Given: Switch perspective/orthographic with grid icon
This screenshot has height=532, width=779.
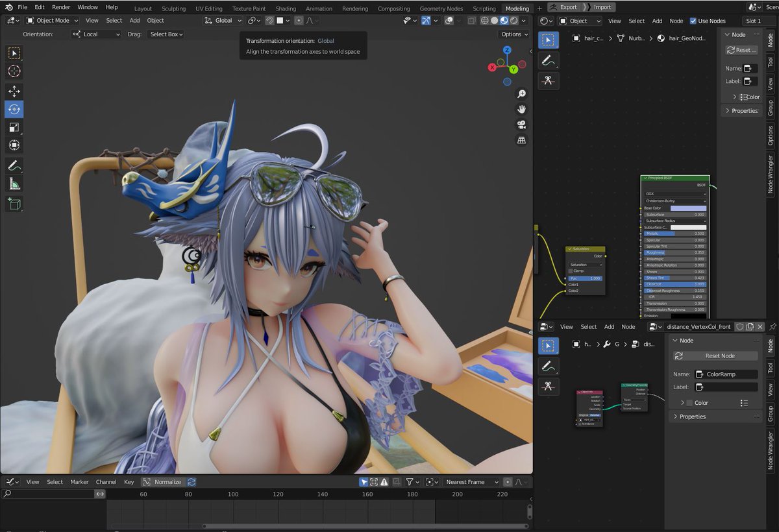Looking at the screenshot, I should [x=521, y=140].
